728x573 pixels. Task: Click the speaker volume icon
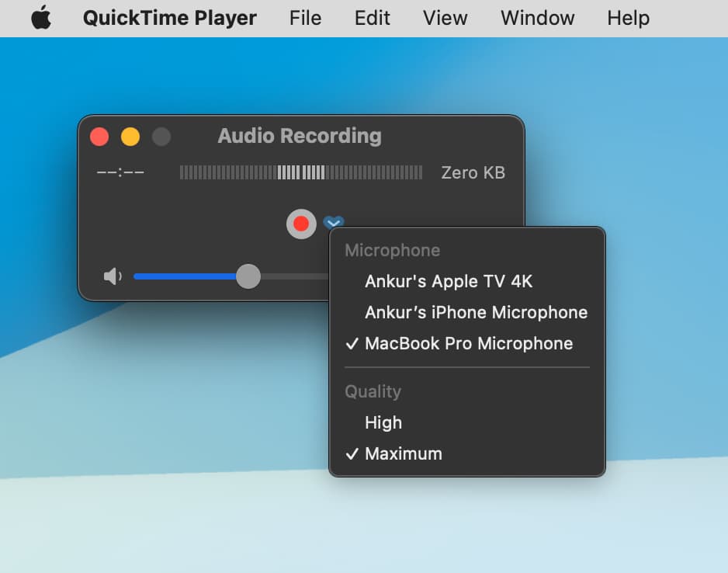pyautogui.click(x=113, y=276)
